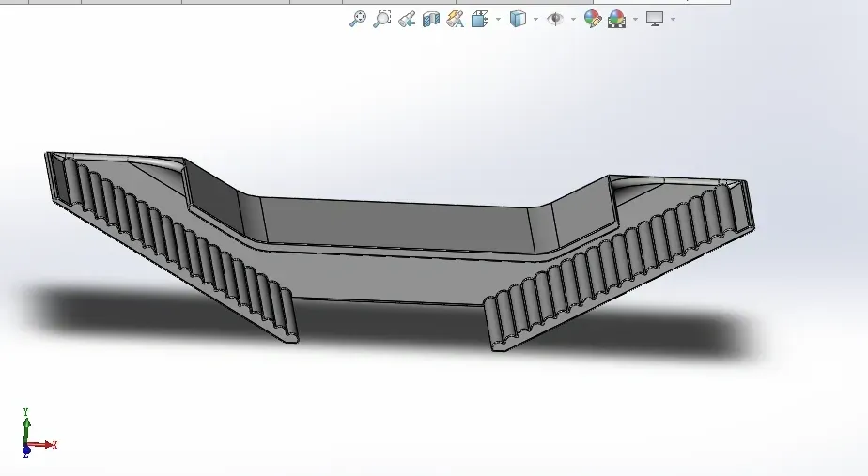Expand the View Settings dropdown arrow
The width and height of the screenshot is (868, 476).
click(x=674, y=20)
